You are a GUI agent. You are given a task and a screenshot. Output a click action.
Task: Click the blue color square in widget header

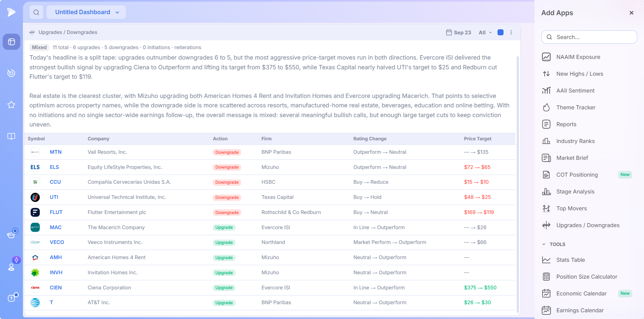click(501, 32)
